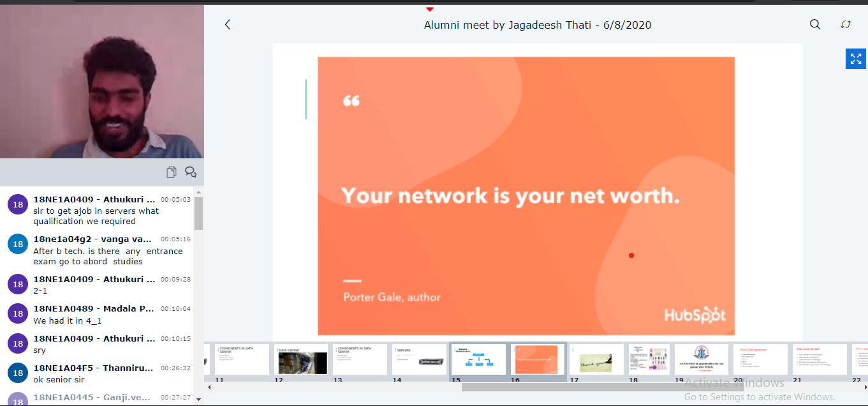Click sender name '18ne1a04g2 - vanga va...'
The width and height of the screenshot is (868, 406).
[92, 239]
